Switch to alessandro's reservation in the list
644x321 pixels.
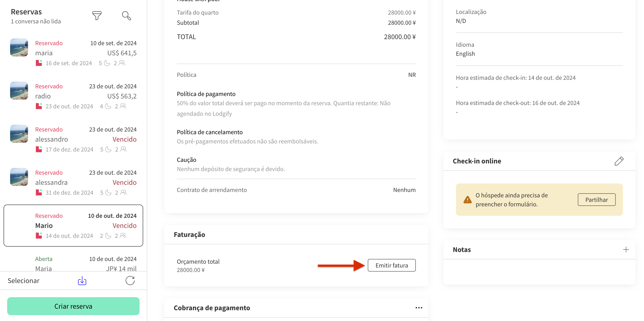pyautogui.click(x=73, y=139)
